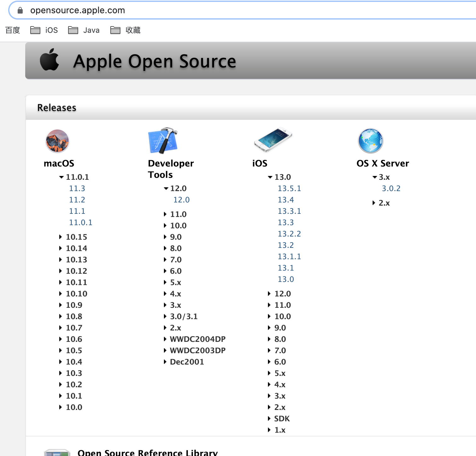Open macOS 11.2 release link
476x456 pixels.
(x=77, y=200)
